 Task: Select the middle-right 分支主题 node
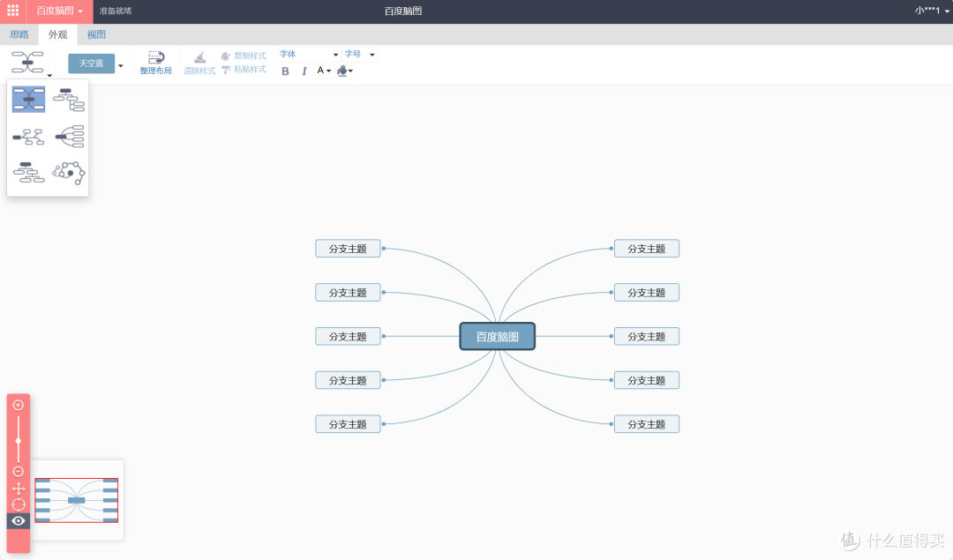pos(647,337)
